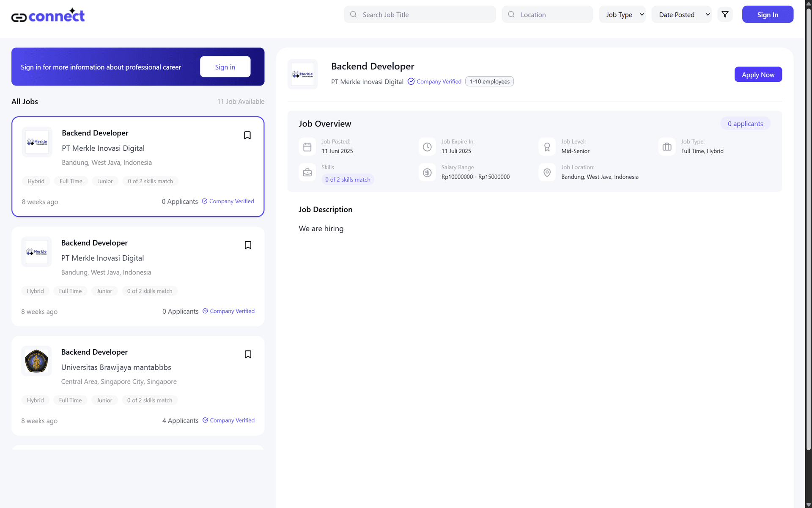Click the calendar icon beside Job Posted
812x508 pixels.
click(307, 147)
